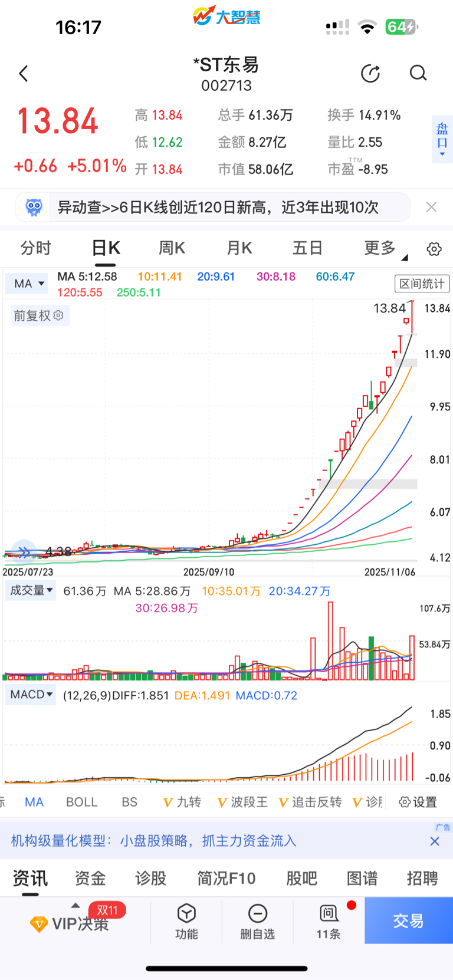Open the 股吧 tab

click(301, 879)
